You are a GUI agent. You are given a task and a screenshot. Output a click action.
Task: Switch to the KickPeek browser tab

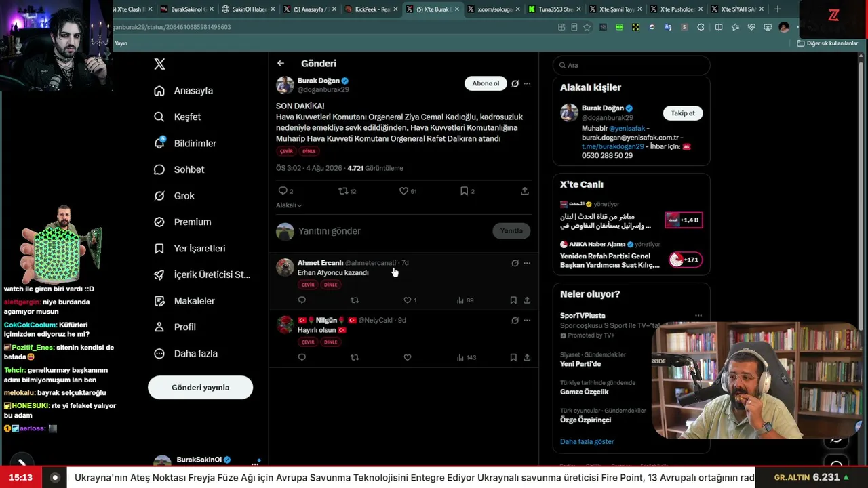(372, 9)
